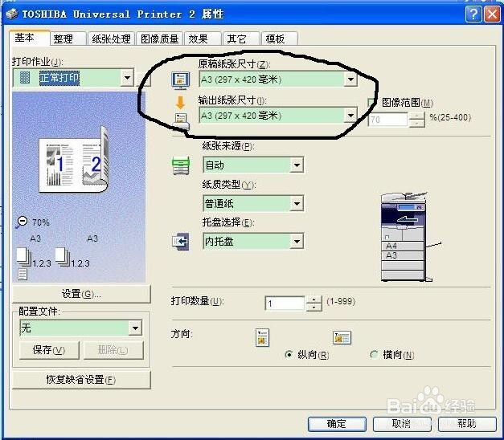Click the 保存(V) button
504x440 pixels.
pos(49,350)
